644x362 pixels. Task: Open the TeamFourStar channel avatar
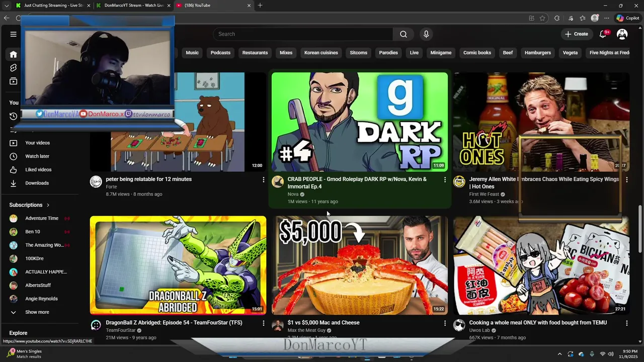(x=96, y=325)
